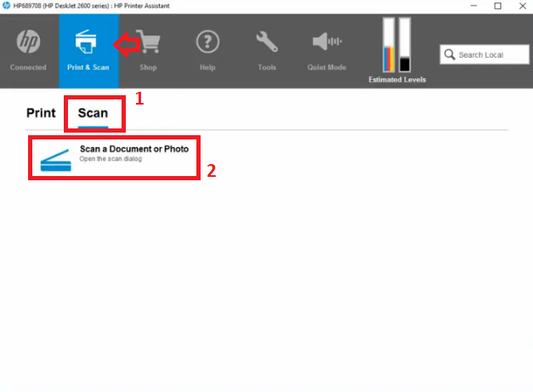Click 'Open the scan dialog' text
Screen dimensions: 533x392
click(x=111, y=159)
